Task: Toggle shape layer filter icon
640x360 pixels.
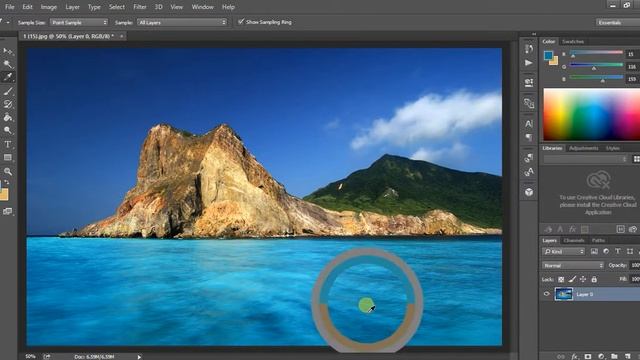Action: coord(630,251)
